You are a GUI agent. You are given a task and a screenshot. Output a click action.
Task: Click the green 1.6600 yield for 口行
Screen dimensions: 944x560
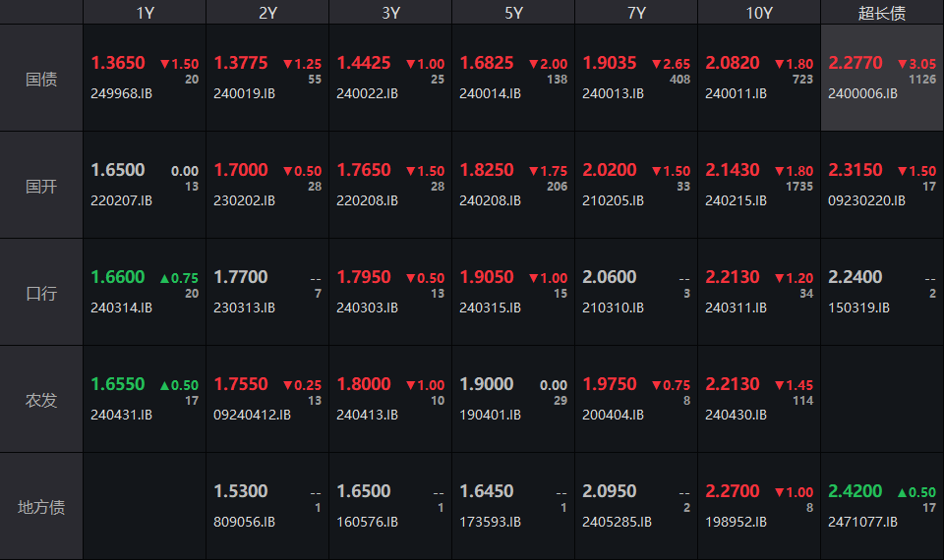[118, 277]
